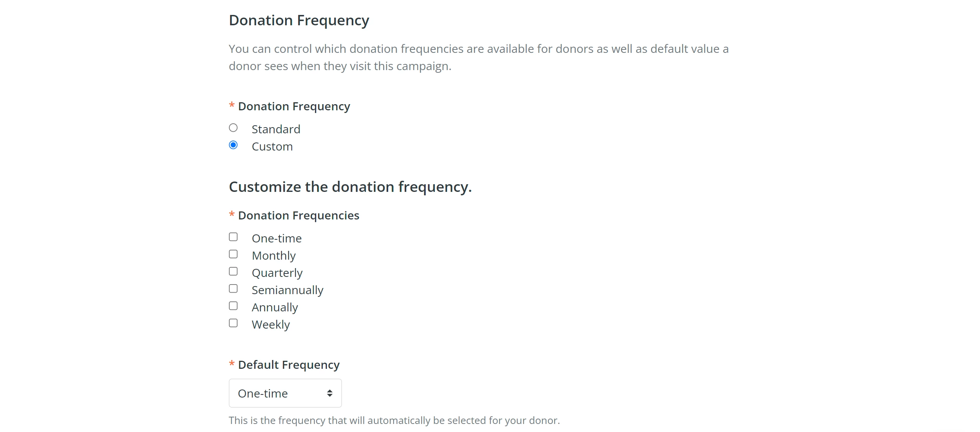Click the Standard label text

[x=276, y=129]
